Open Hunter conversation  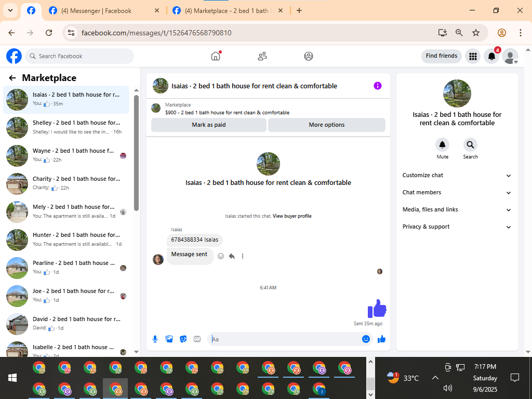(66, 240)
